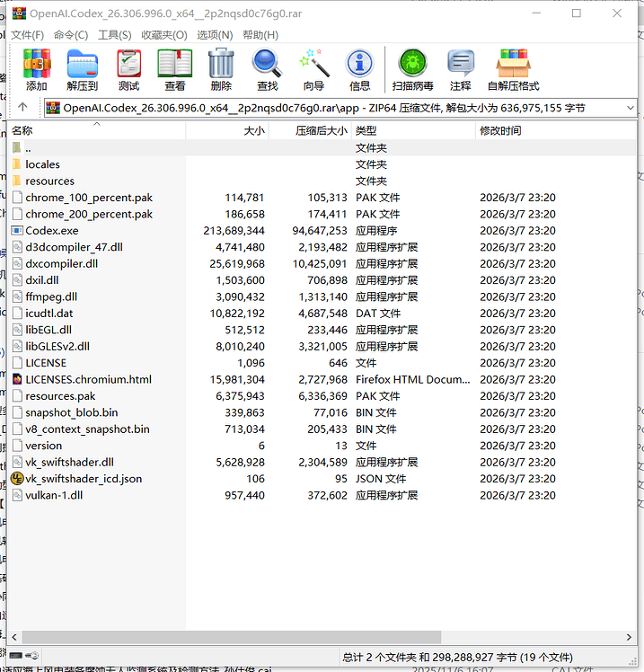644x672 pixels.
Task: Open the 文件(F) menu
Action: [x=28, y=35]
